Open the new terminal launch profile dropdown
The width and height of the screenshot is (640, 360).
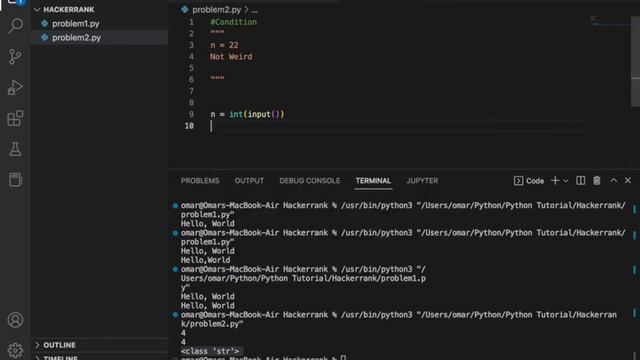click(566, 181)
